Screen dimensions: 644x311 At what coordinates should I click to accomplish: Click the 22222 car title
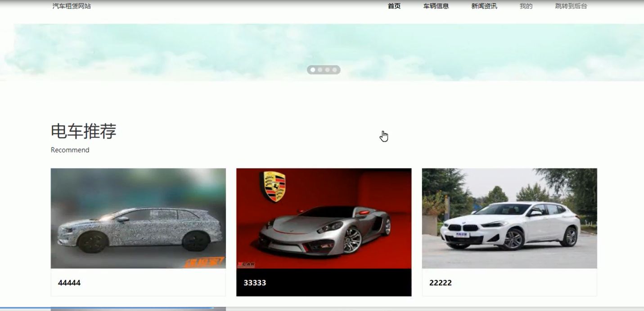point(441,283)
